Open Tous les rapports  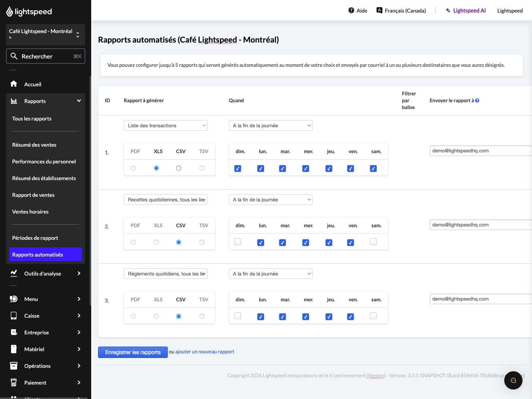pyautogui.click(x=32, y=119)
